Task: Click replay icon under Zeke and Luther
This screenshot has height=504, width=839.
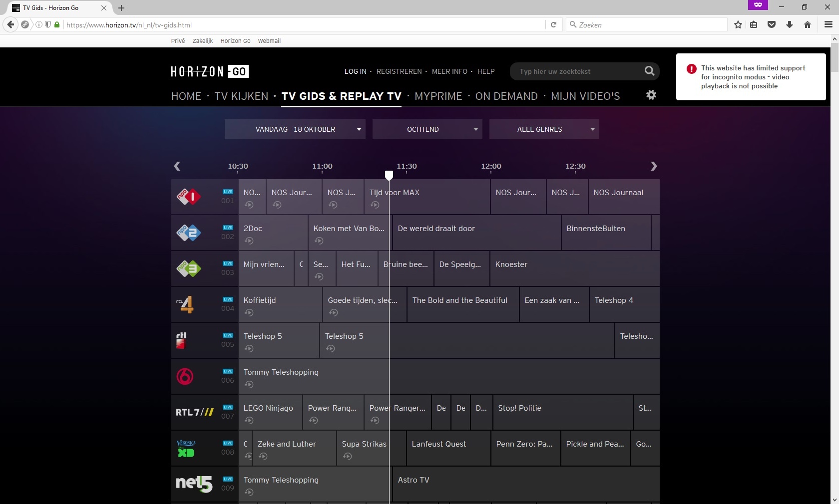Action: point(263,456)
